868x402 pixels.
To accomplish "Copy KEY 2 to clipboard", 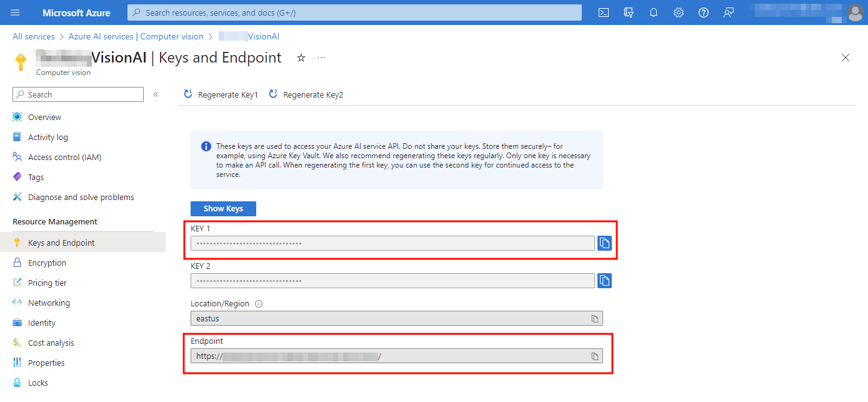I will [604, 281].
